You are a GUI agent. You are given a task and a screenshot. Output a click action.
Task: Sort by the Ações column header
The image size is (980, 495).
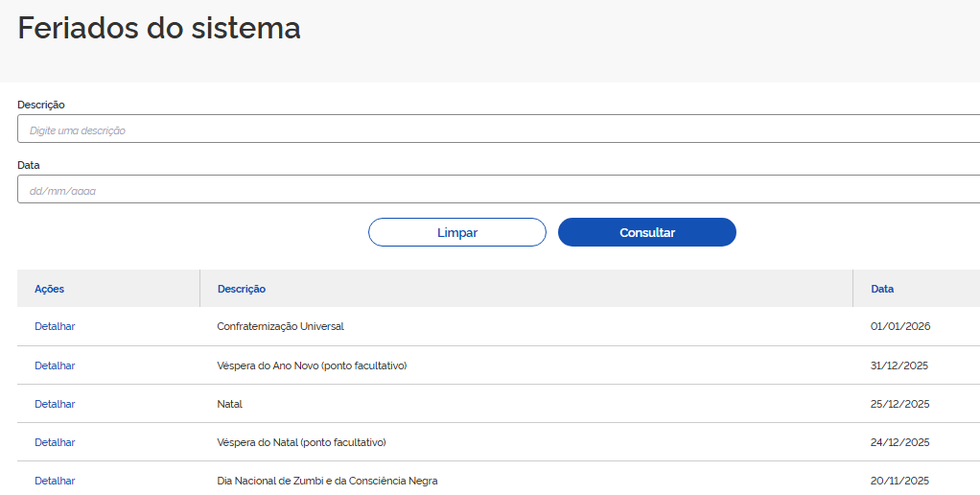pos(50,289)
